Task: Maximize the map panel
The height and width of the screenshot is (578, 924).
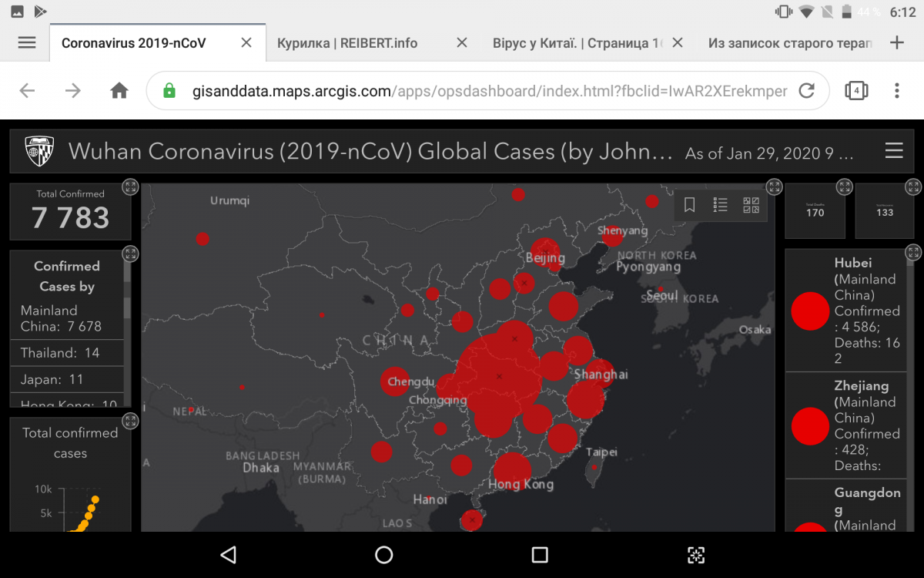Action: pyautogui.click(x=774, y=187)
